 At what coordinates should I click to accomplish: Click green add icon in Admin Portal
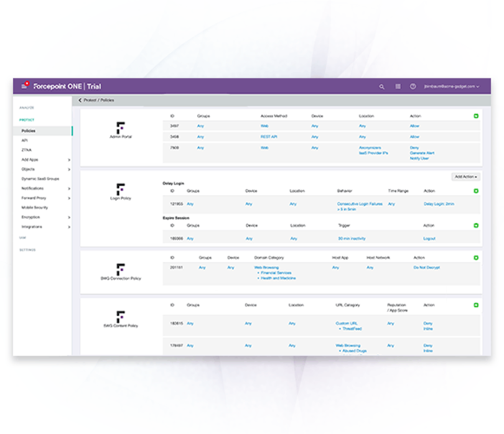pyautogui.click(x=476, y=116)
